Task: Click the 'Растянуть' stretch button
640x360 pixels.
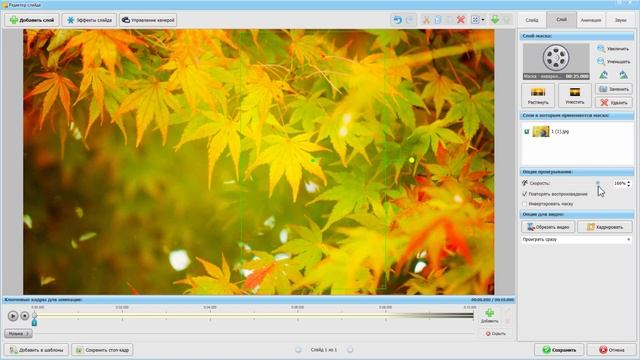Action: click(x=538, y=95)
